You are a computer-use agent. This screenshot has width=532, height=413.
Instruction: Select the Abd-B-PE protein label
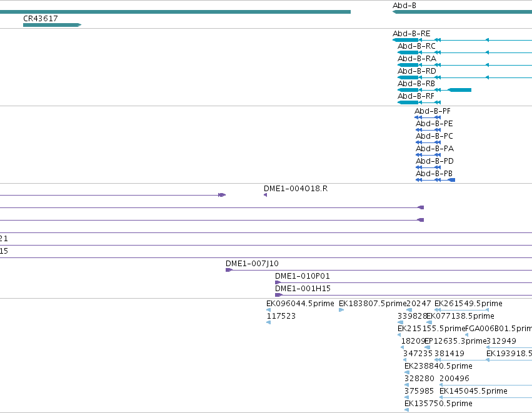(x=434, y=124)
